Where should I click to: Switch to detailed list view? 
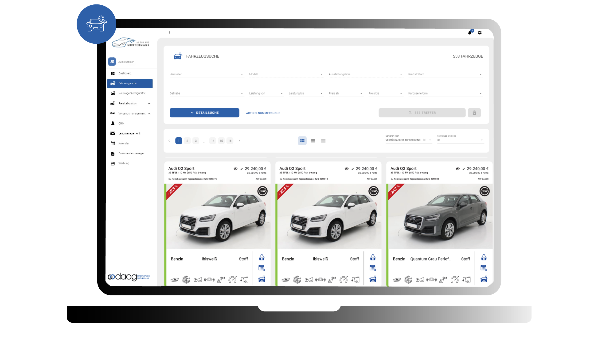pos(313,141)
